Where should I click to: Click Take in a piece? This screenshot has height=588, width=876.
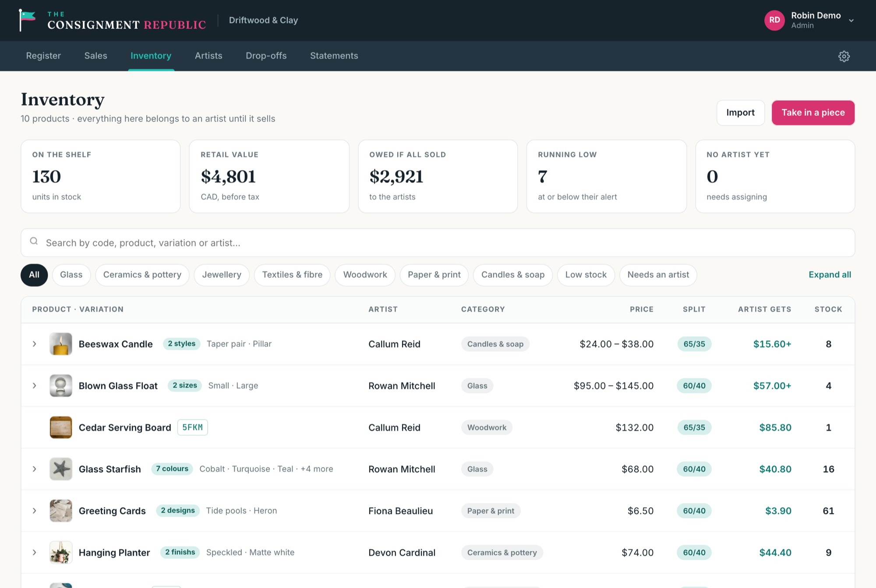(813, 113)
